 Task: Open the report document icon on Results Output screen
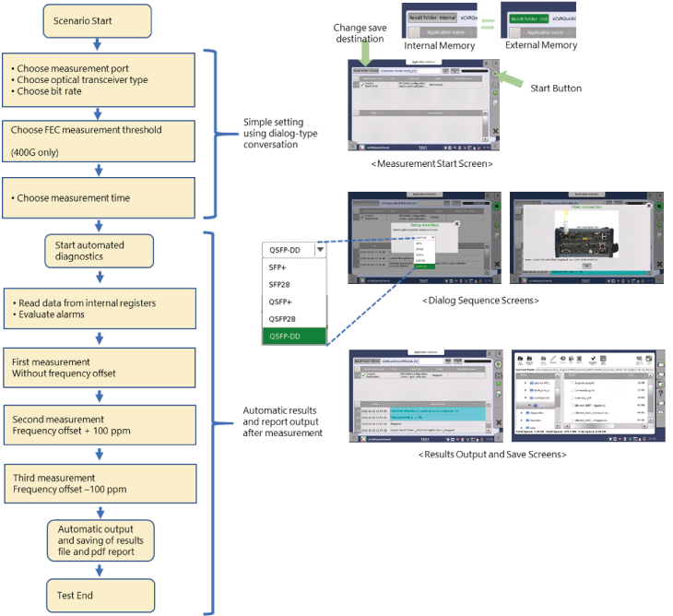click(499, 394)
